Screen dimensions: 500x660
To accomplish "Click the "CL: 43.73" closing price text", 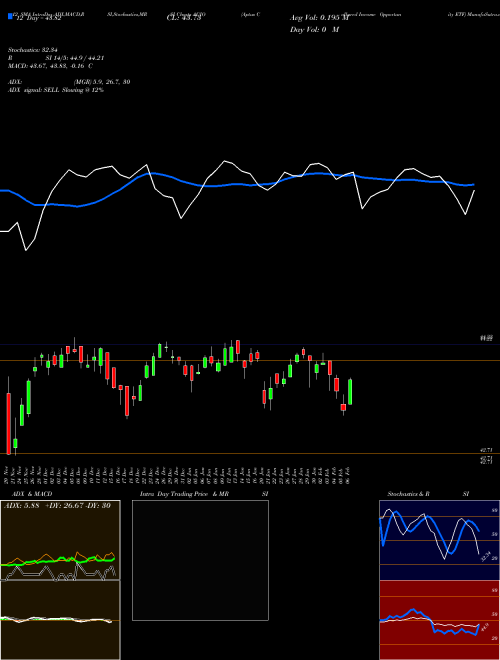I will pyautogui.click(x=184, y=19).
